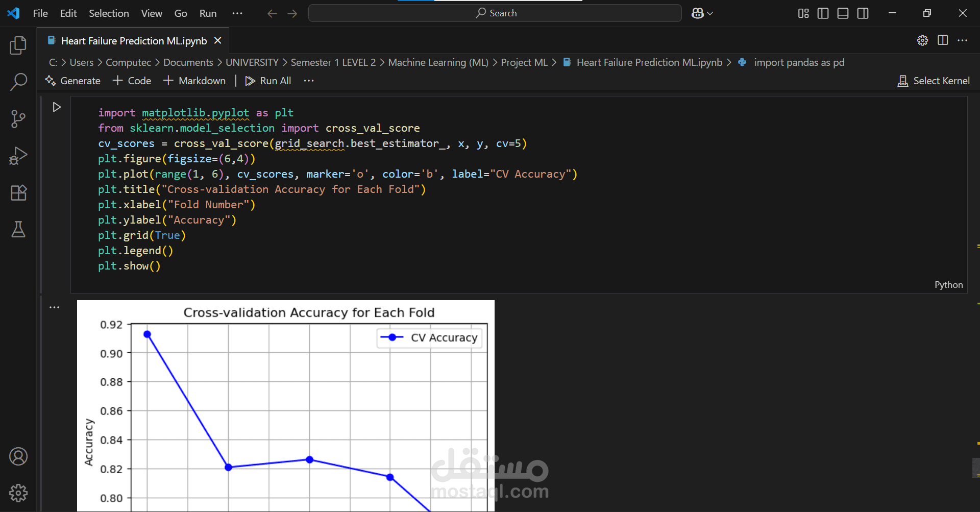Viewport: 980px width, 512px height.
Task: Go back with the left arrow
Action: click(272, 13)
